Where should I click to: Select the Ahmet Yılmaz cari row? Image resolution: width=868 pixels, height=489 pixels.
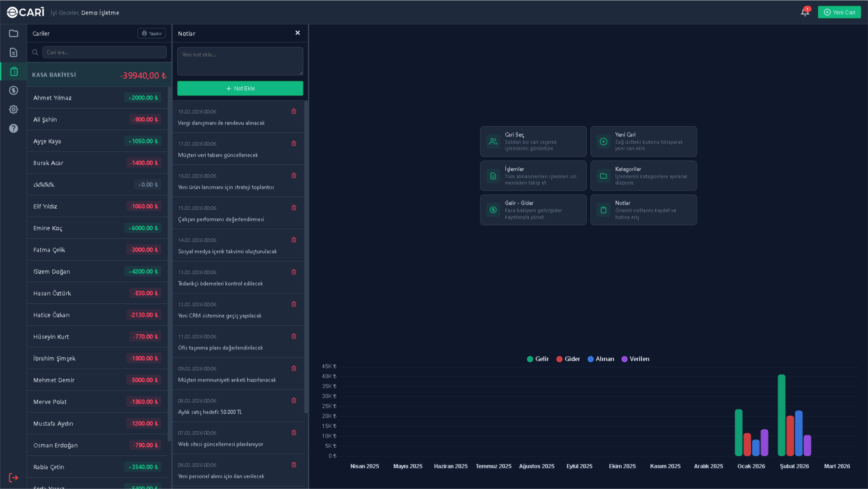point(97,98)
